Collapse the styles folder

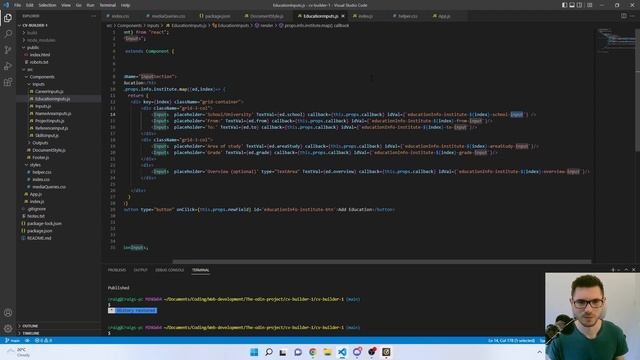click(x=35, y=165)
